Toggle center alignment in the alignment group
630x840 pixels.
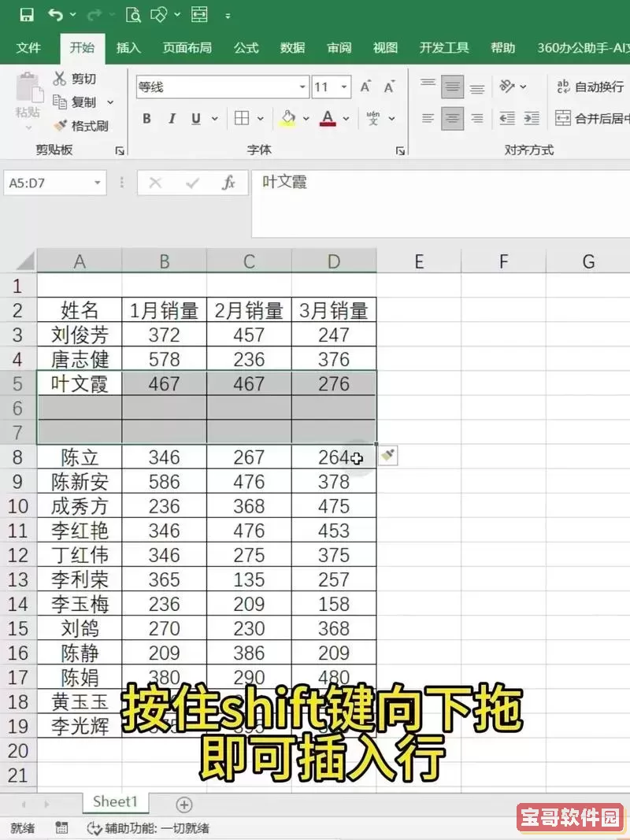[x=453, y=118]
